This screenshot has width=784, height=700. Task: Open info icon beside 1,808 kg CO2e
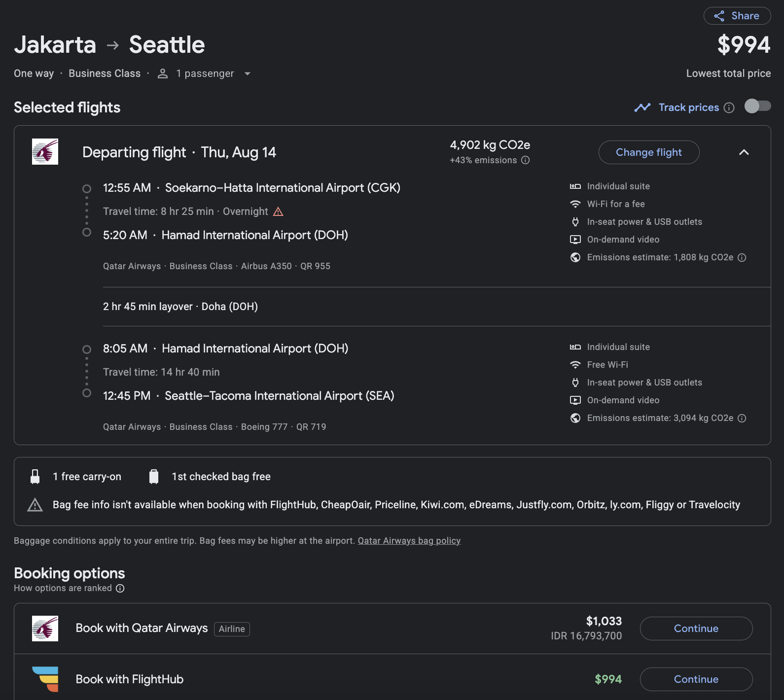pyautogui.click(x=742, y=257)
